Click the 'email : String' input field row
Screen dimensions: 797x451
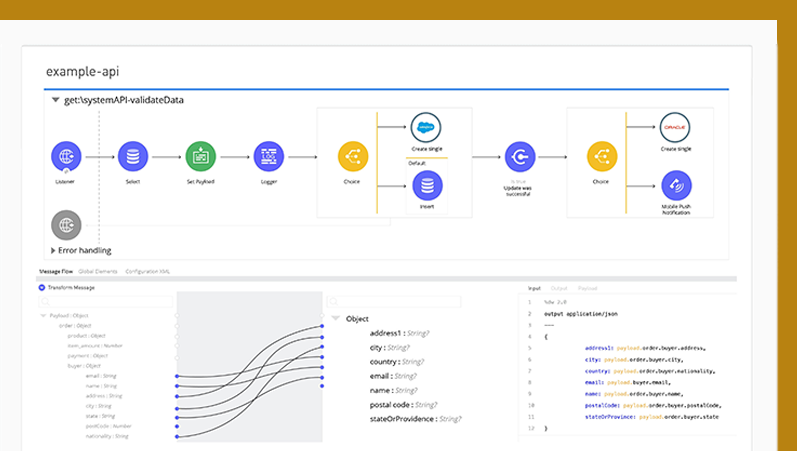[x=101, y=376]
